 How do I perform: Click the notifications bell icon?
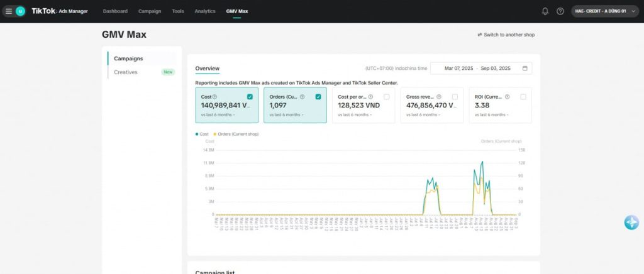pos(545,11)
